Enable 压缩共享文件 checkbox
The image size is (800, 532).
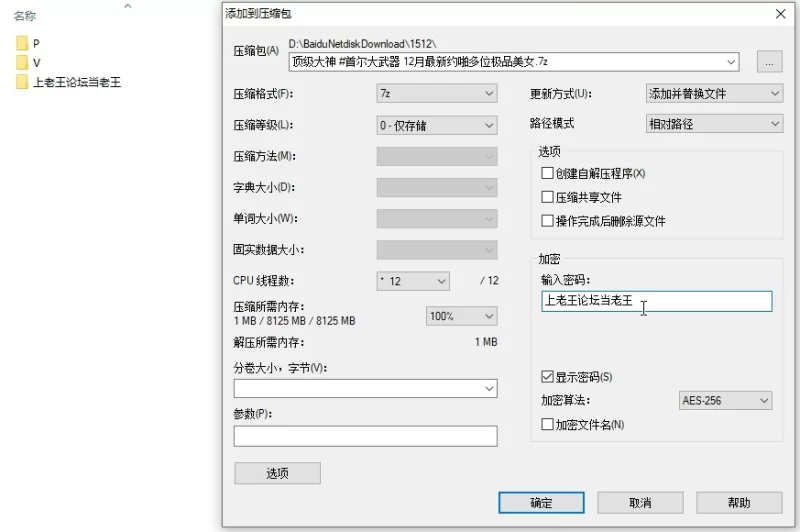pyautogui.click(x=547, y=197)
